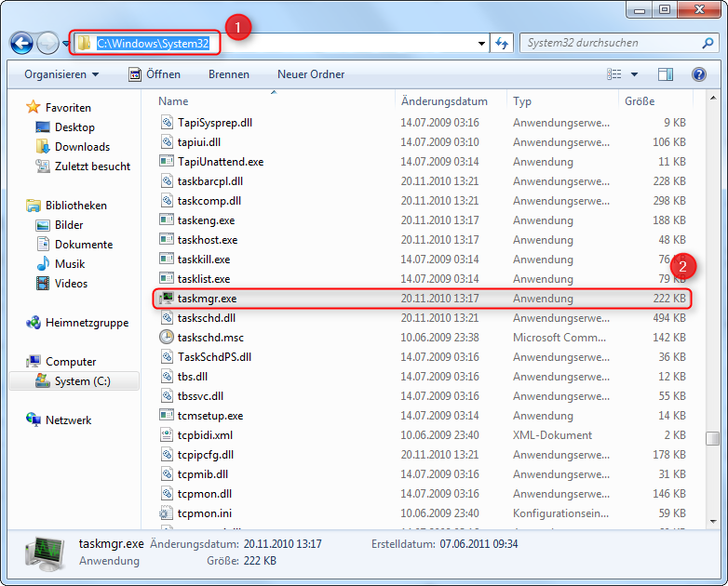Select the tapiui.dll file icon

pyautogui.click(x=167, y=142)
